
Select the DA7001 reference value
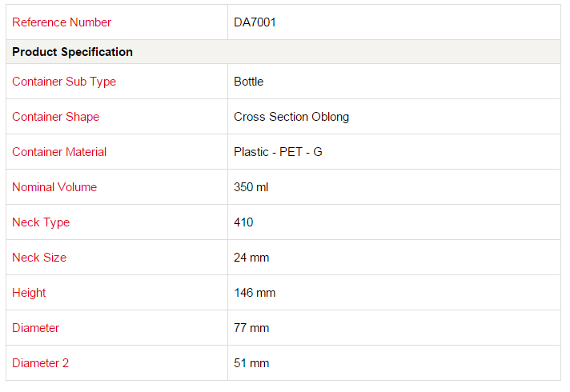tap(255, 22)
